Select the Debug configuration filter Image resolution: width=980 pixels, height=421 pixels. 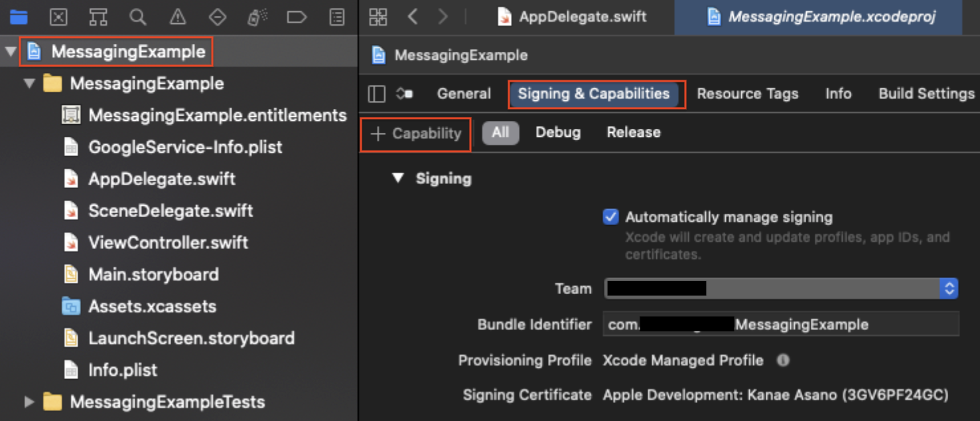pos(557,132)
